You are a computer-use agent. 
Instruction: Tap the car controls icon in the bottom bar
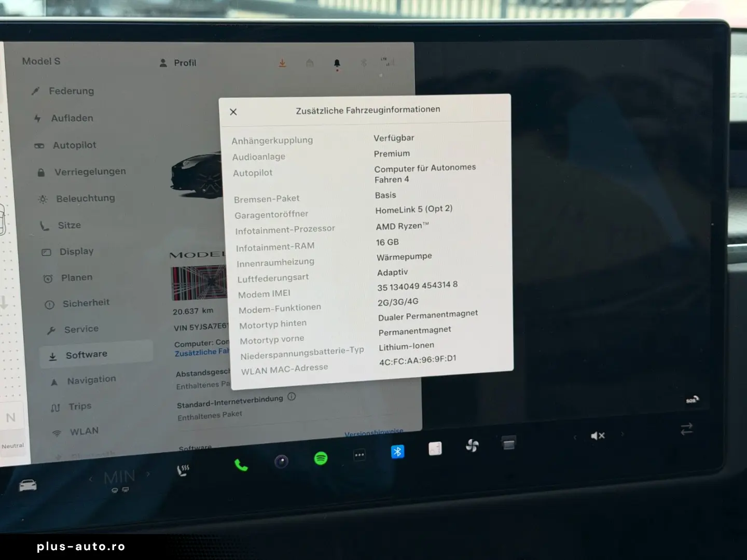[28, 485]
